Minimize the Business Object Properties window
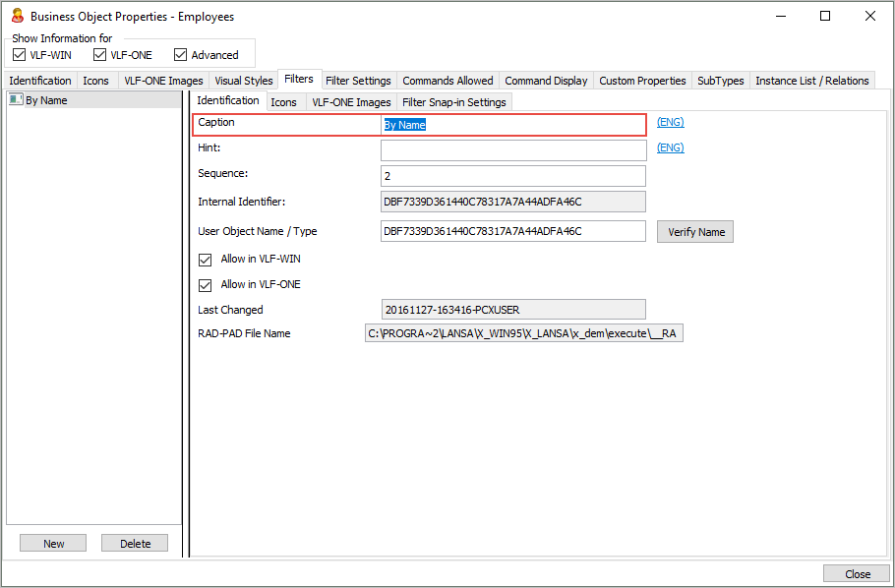 pyautogui.click(x=781, y=16)
